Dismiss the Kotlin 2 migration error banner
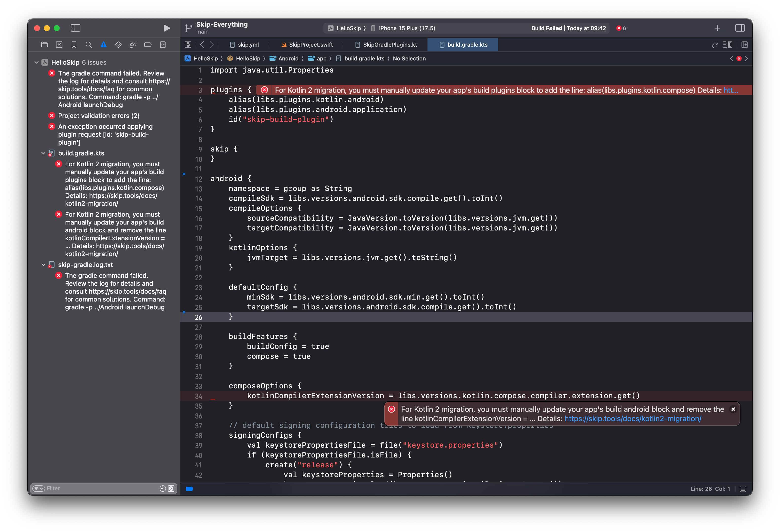The width and height of the screenshot is (780, 532). pos(733,409)
